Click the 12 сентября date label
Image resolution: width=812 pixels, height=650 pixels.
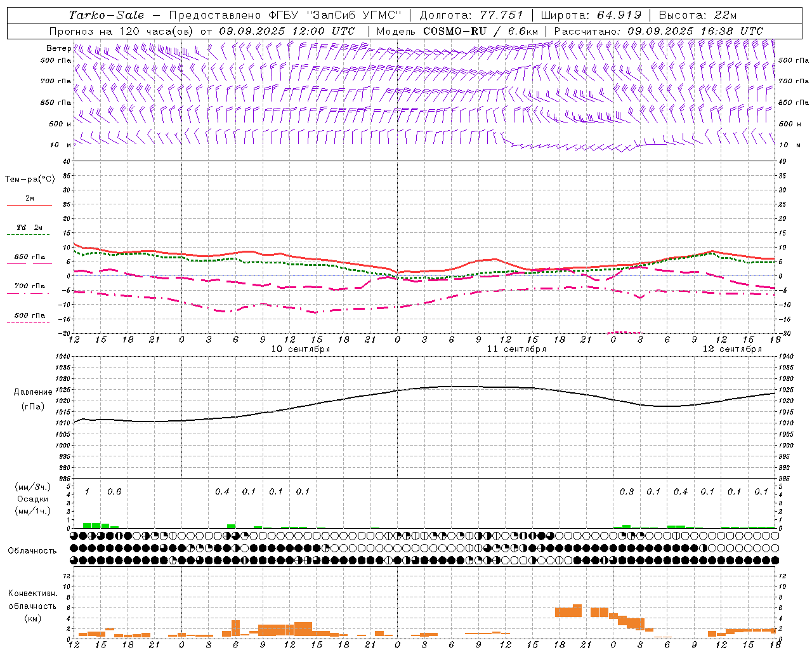tap(732, 349)
